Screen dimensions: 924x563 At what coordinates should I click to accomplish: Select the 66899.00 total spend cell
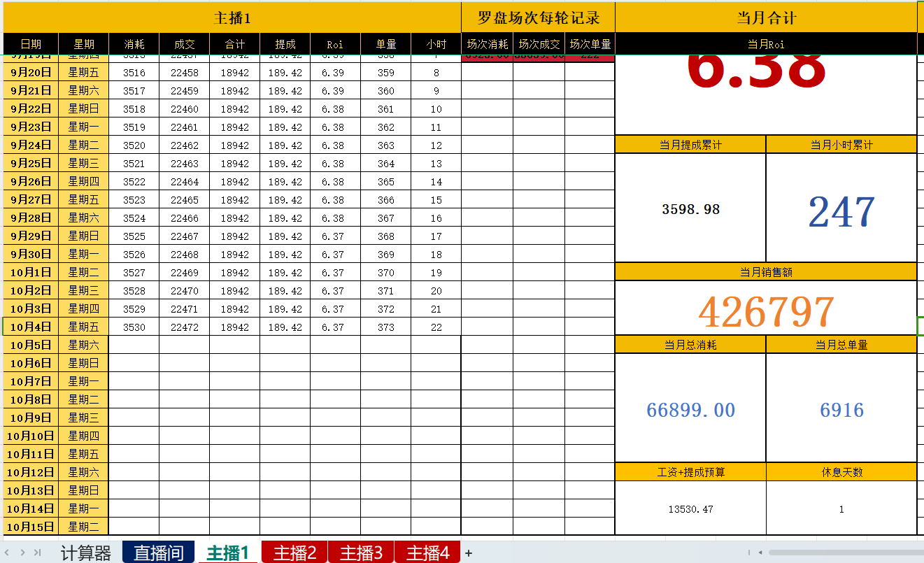[x=690, y=408]
